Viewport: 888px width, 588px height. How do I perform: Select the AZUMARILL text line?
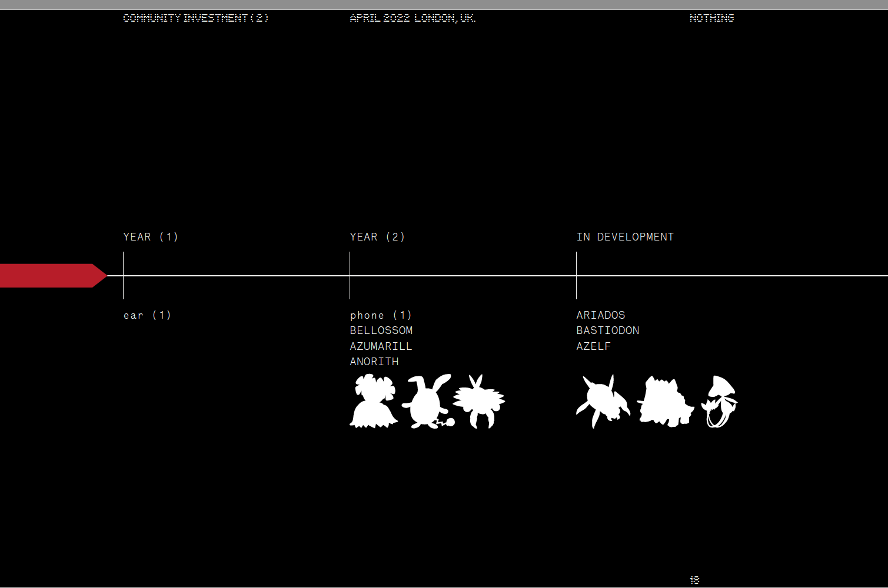point(381,346)
